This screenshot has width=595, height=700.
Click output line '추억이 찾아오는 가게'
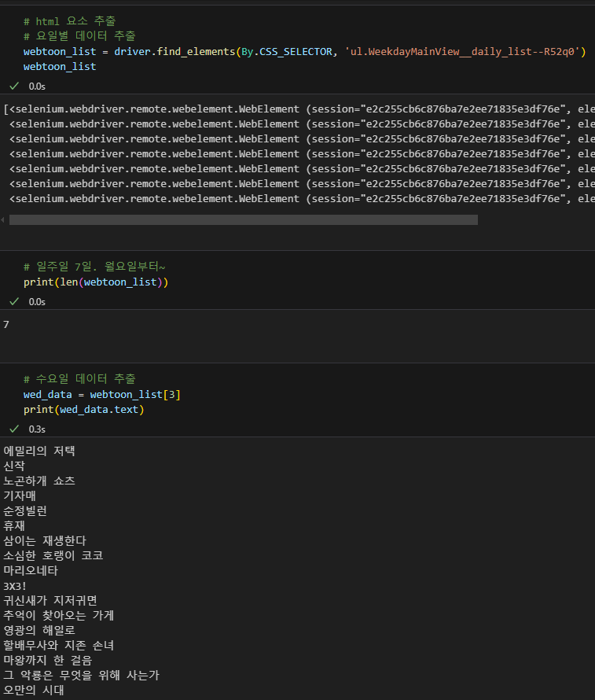58,616
